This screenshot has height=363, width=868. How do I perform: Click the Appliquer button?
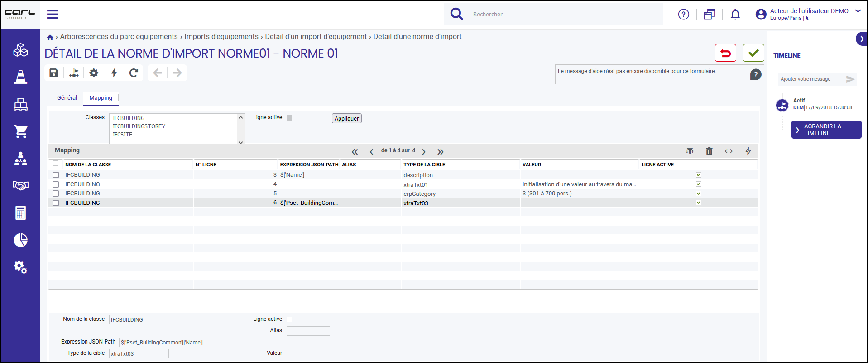coord(347,119)
